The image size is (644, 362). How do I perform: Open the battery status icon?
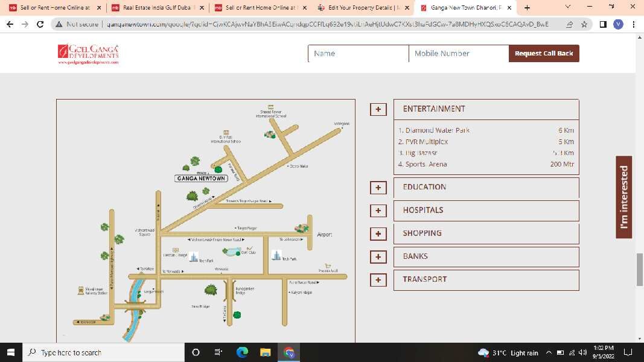(x=560, y=352)
